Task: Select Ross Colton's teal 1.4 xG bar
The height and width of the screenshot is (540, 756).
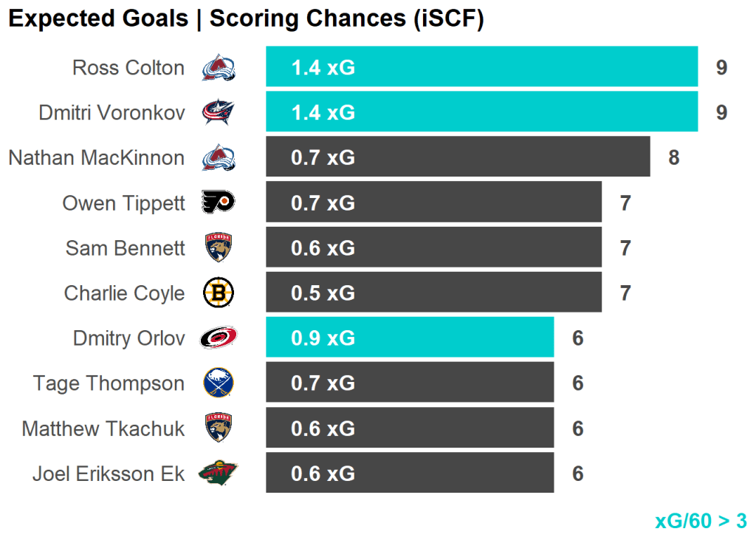Action: [x=481, y=67]
